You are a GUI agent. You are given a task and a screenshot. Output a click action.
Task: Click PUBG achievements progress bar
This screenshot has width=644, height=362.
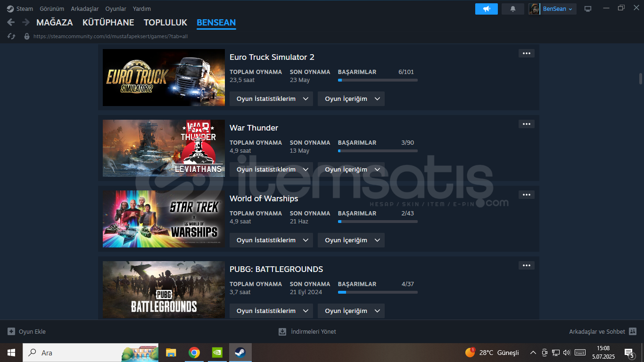[378, 292]
